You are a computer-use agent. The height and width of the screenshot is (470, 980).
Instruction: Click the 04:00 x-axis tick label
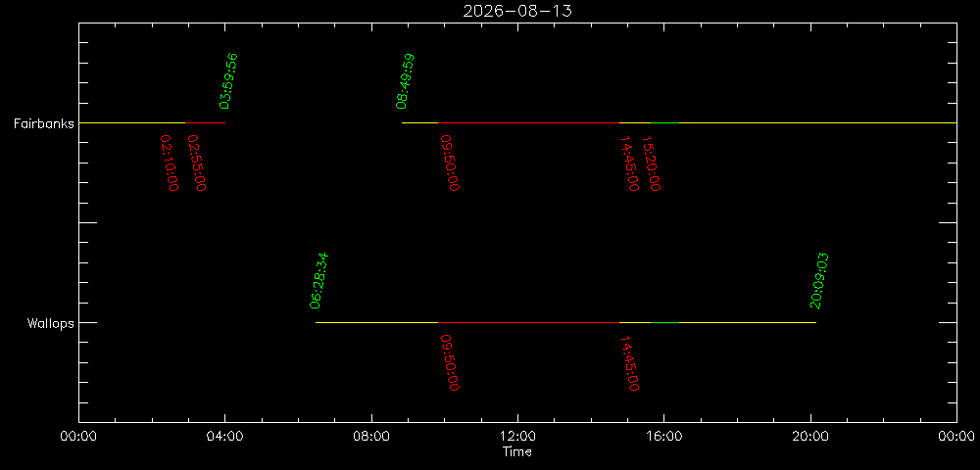[x=225, y=436]
